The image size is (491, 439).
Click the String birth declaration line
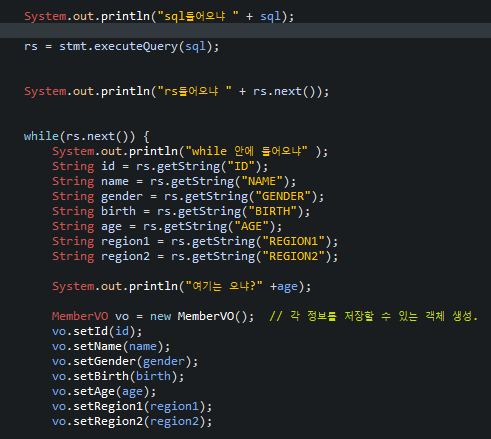click(x=181, y=211)
